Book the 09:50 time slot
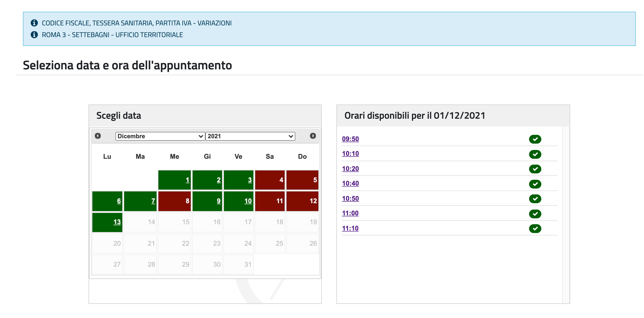The width and height of the screenshot is (644, 318). (350, 139)
